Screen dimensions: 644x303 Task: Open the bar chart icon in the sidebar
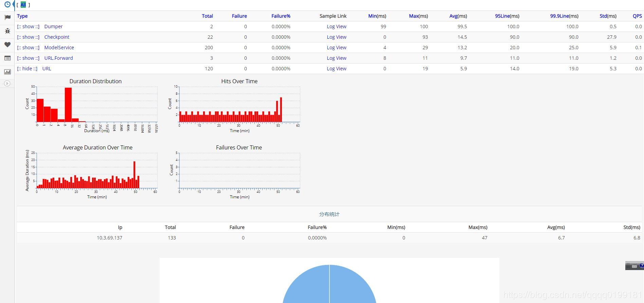pyautogui.click(x=7, y=72)
